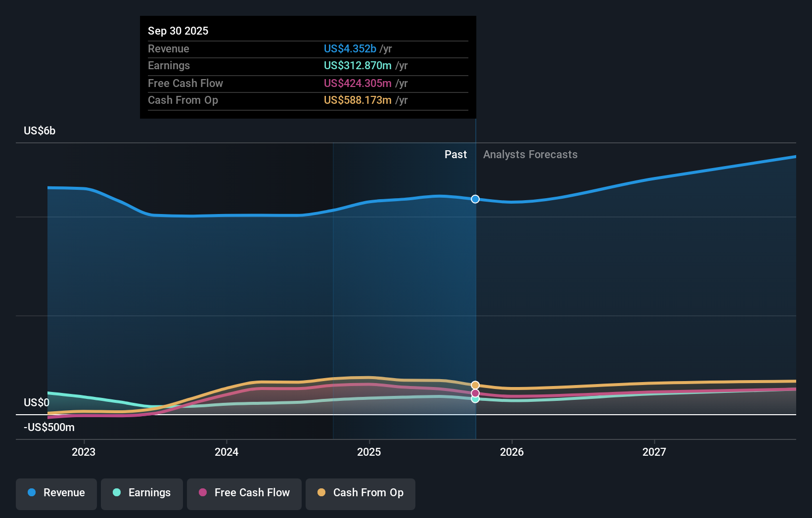Click the 2025 year label on the axis
812x518 pixels.
[369, 451]
